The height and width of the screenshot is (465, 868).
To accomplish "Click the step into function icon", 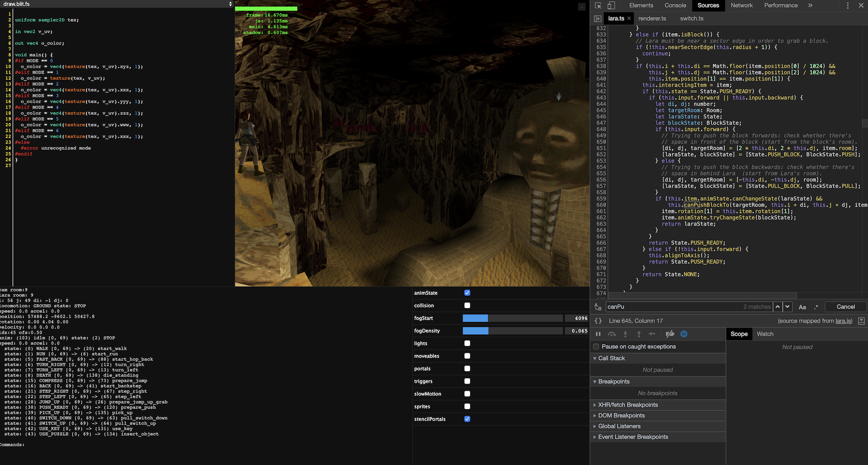I will click(x=625, y=334).
